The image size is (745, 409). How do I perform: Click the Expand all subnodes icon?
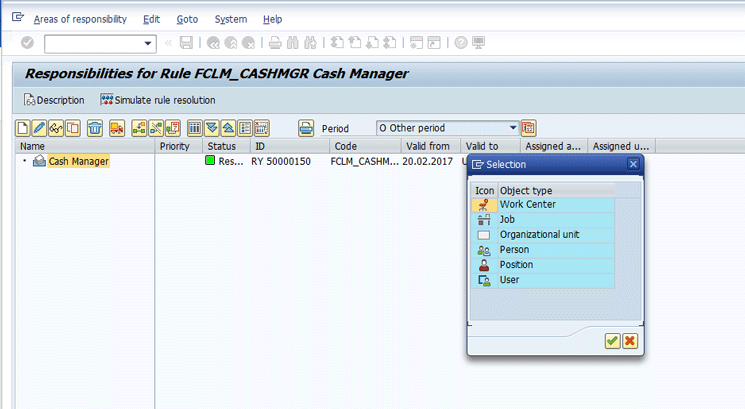pyautogui.click(x=212, y=128)
